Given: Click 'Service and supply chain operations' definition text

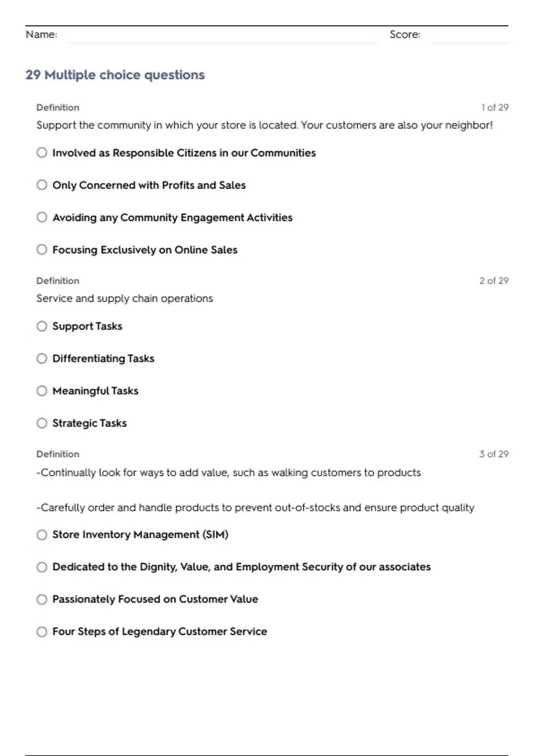Looking at the screenshot, I should [x=125, y=298].
